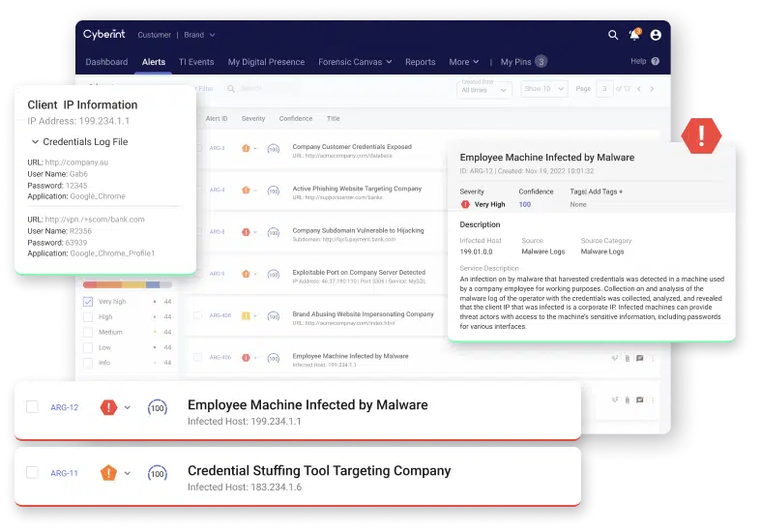Click the notifications bell icon
The height and width of the screenshot is (532, 761).
click(634, 35)
